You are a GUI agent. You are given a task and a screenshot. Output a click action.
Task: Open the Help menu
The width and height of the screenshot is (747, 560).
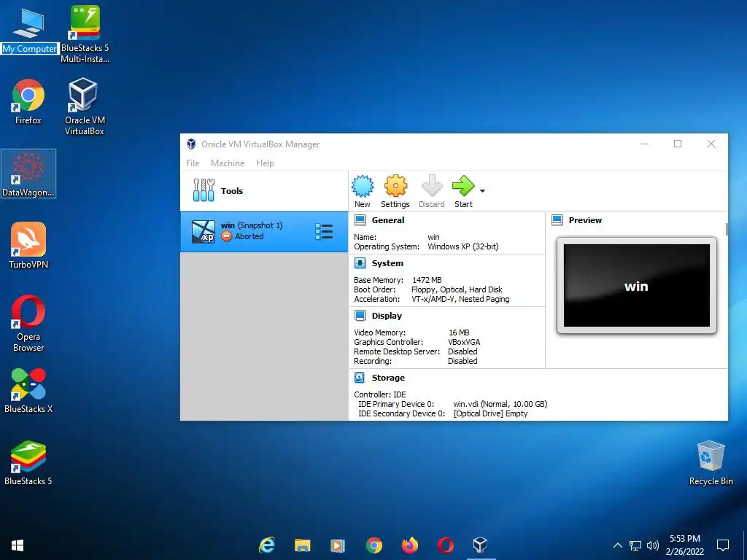(265, 163)
